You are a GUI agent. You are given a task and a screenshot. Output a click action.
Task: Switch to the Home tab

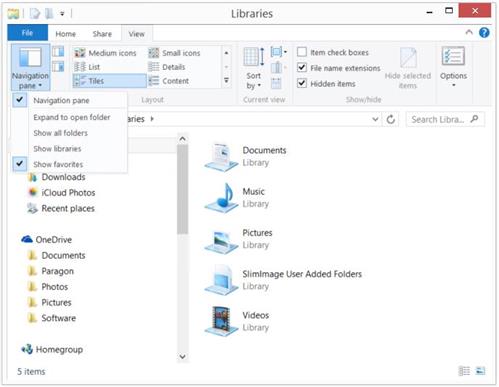(66, 34)
